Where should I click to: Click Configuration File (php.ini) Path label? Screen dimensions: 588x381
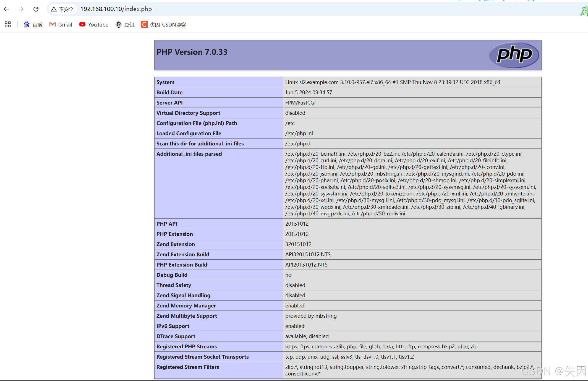[x=197, y=123]
